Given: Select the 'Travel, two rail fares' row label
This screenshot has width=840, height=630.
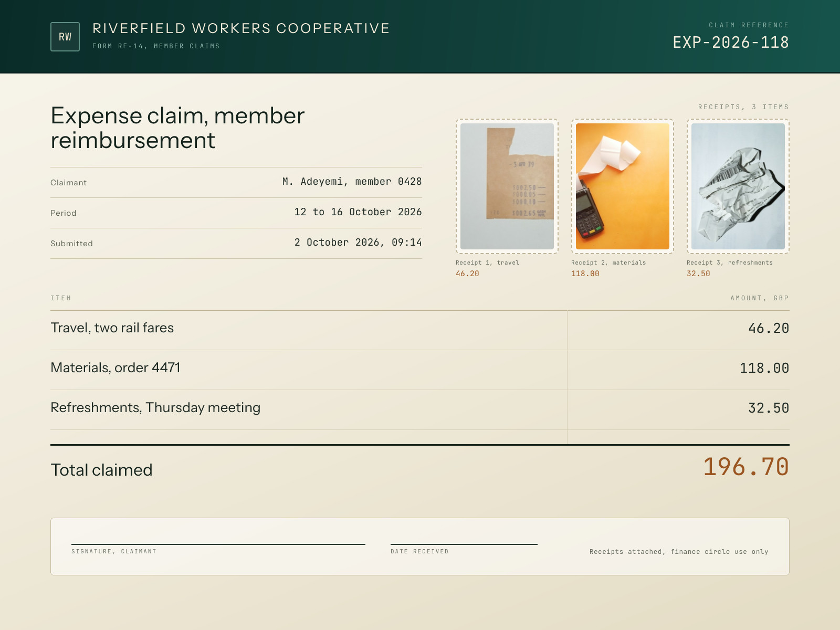Looking at the screenshot, I should [112, 328].
